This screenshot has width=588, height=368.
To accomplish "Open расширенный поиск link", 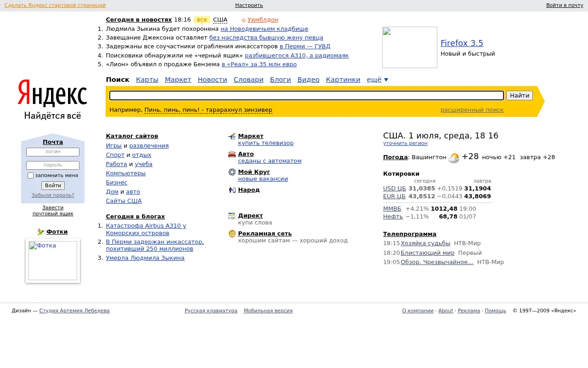I will (x=472, y=110).
